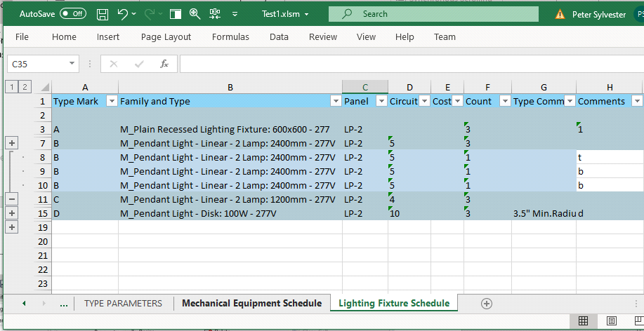Click the Enter checkmark formula bar icon
Screen dimensions: 644x331
point(139,64)
